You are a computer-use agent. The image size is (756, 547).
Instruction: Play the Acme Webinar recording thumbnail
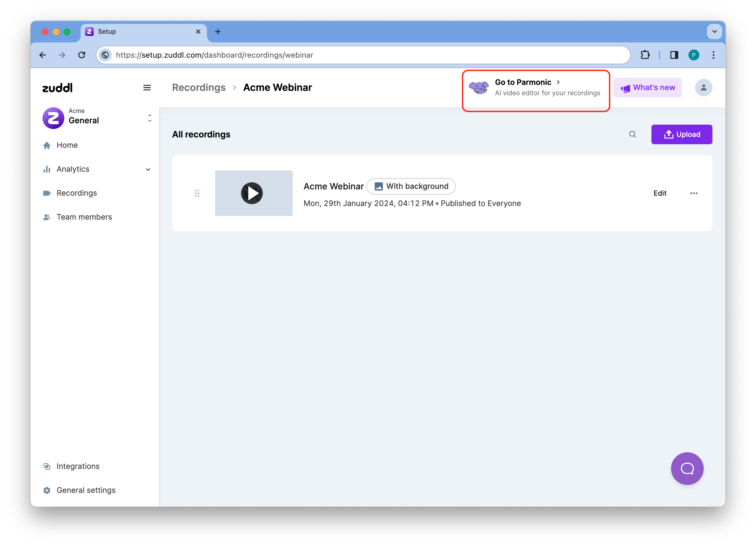point(252,193)
